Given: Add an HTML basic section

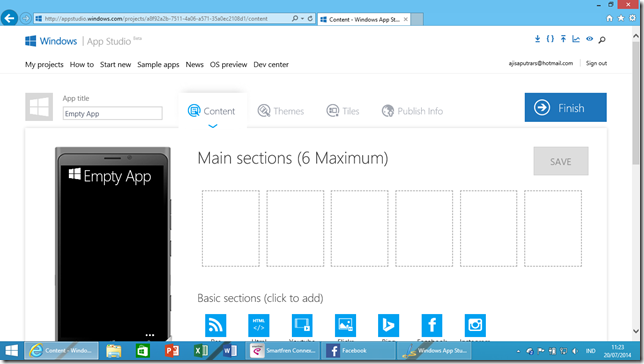Looking at the screenshot, I should click(259, 325).
